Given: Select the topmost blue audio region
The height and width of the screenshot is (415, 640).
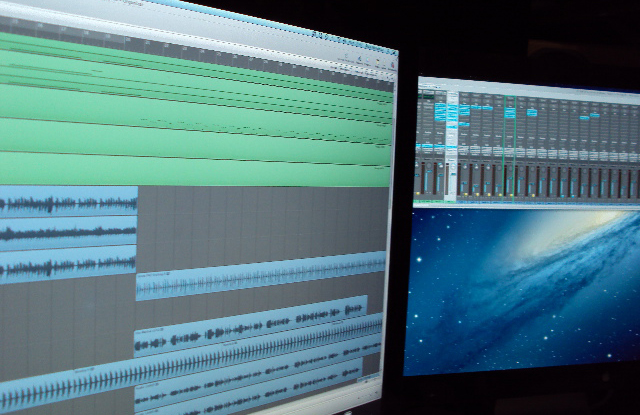Looking at the screenshot, I should [68, 203].
